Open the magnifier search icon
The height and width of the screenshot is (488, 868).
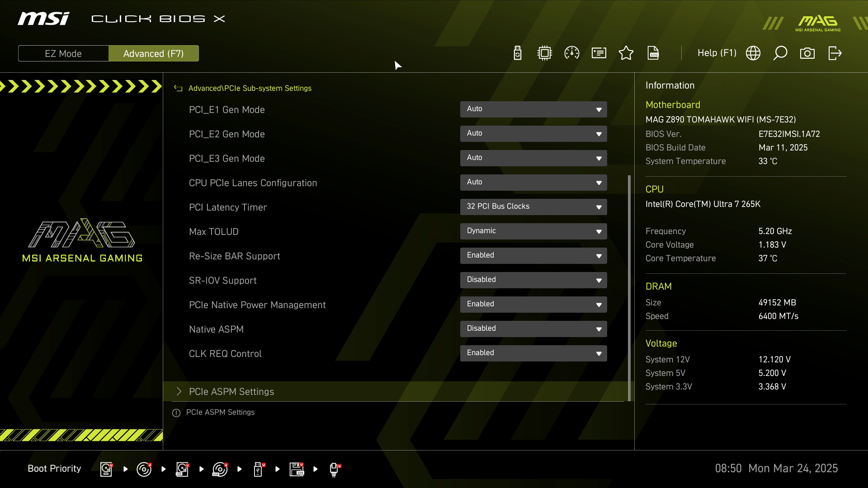point(780,53)
